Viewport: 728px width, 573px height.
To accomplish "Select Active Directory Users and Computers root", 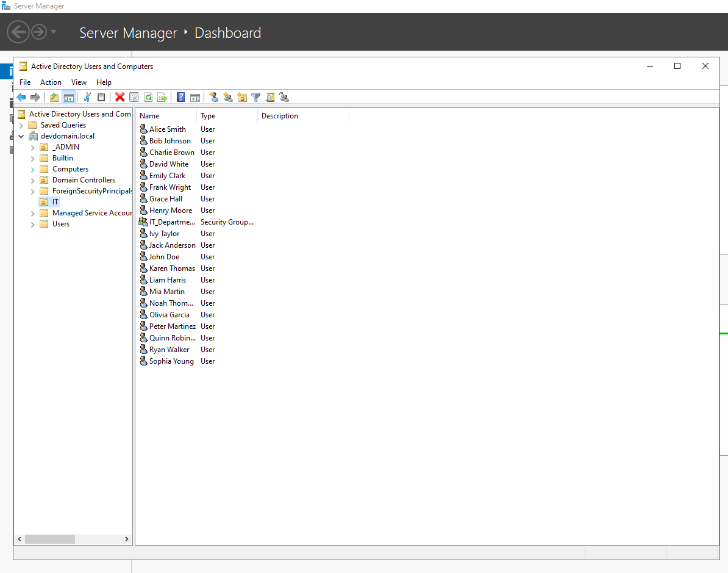I will (x=80, y=114).
